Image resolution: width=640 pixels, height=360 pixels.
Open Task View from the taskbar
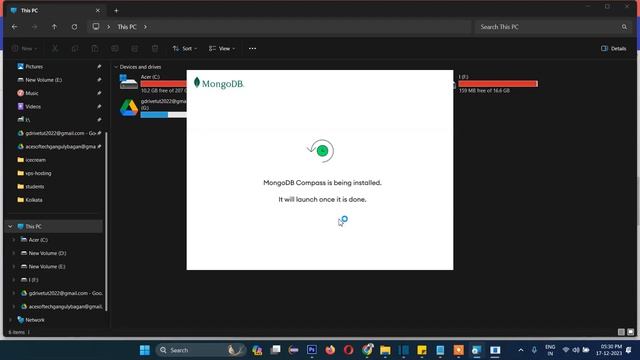point(276,350)
